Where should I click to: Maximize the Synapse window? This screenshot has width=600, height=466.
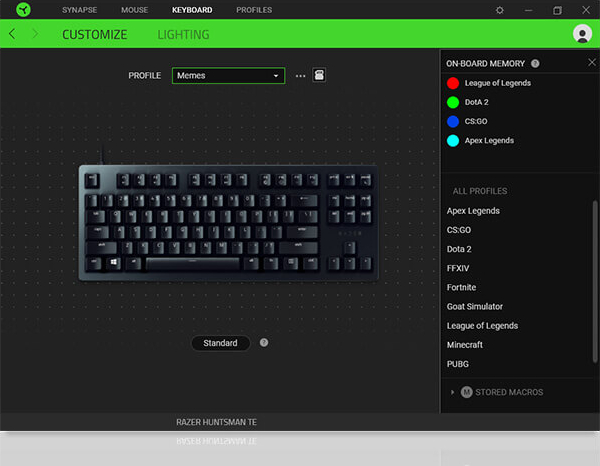[x=557, y=10]
